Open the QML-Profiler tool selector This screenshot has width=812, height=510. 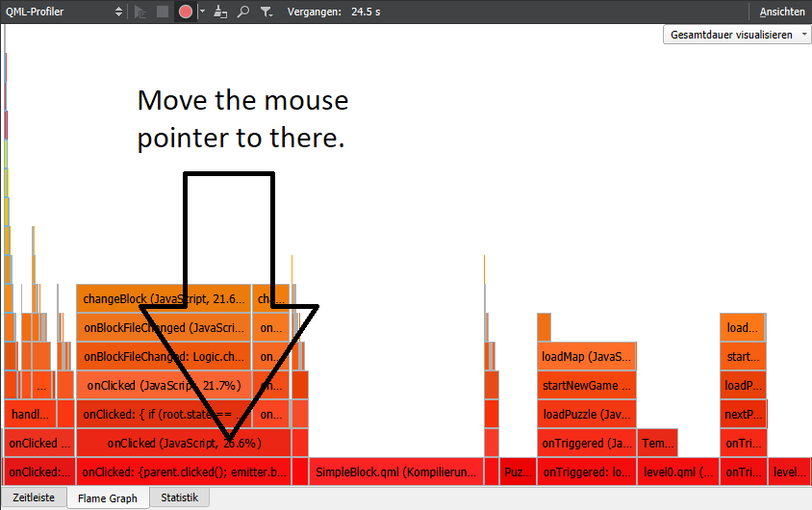63,12
